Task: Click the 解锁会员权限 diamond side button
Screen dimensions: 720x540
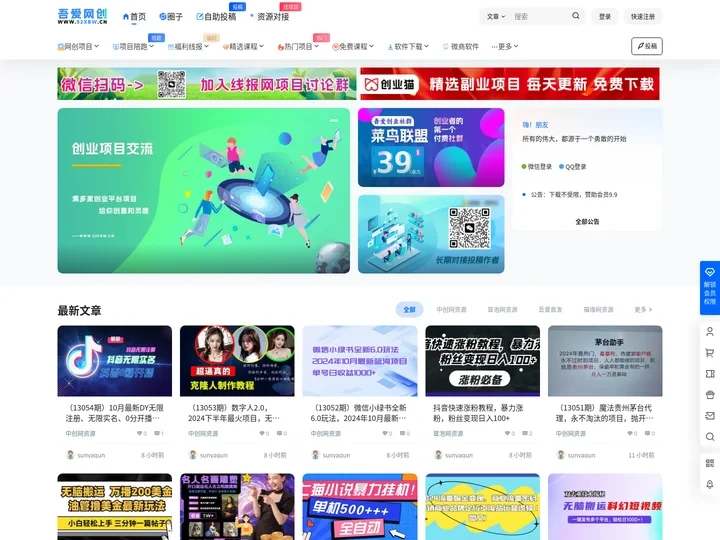Action: [x=709, y=287]
